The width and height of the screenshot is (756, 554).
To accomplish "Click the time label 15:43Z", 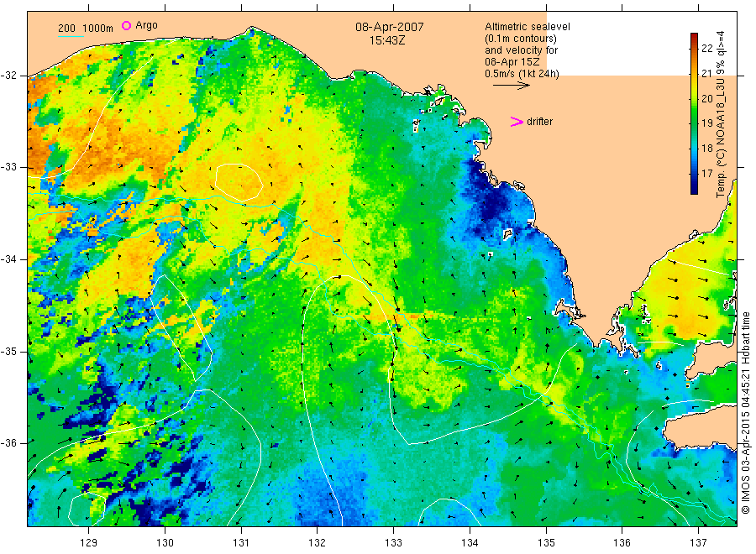I will pyautogui.click(x=387, y=41).
